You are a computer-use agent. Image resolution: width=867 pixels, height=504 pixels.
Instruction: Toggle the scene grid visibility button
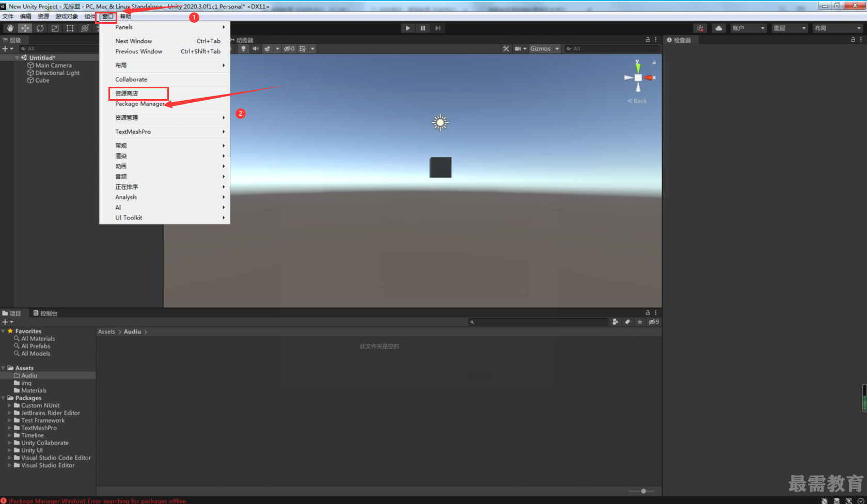tap(303, 49)
